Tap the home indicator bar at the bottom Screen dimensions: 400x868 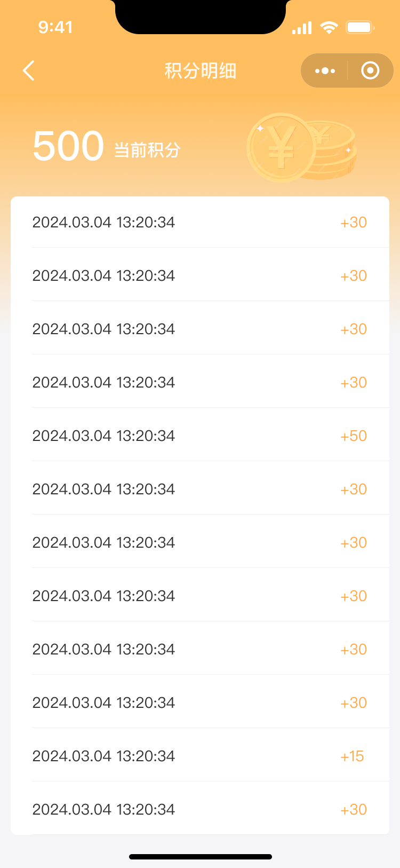point(200,857)
